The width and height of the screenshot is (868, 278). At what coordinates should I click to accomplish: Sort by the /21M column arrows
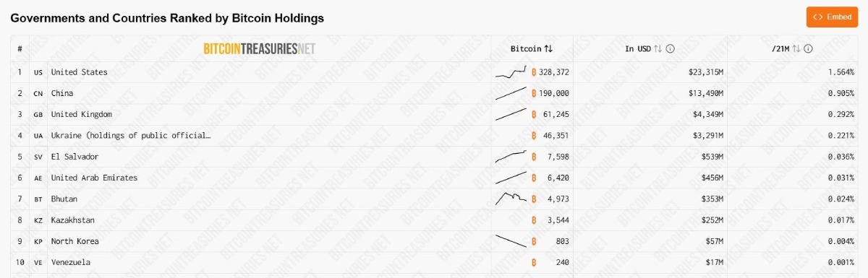click(x=796, y=49)
